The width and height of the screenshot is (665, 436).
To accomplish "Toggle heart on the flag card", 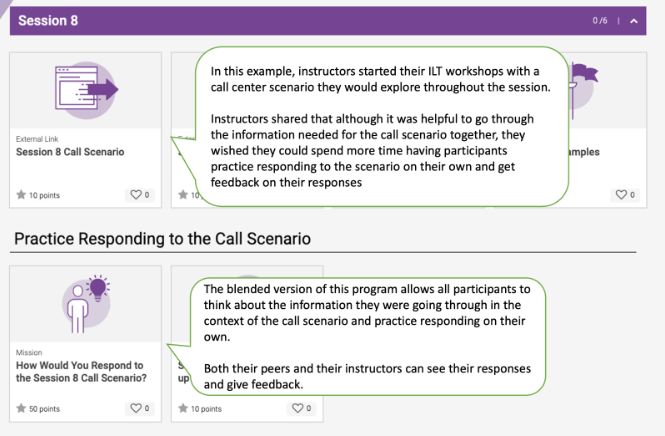I will pyautogui.click(x=622, y=195).
